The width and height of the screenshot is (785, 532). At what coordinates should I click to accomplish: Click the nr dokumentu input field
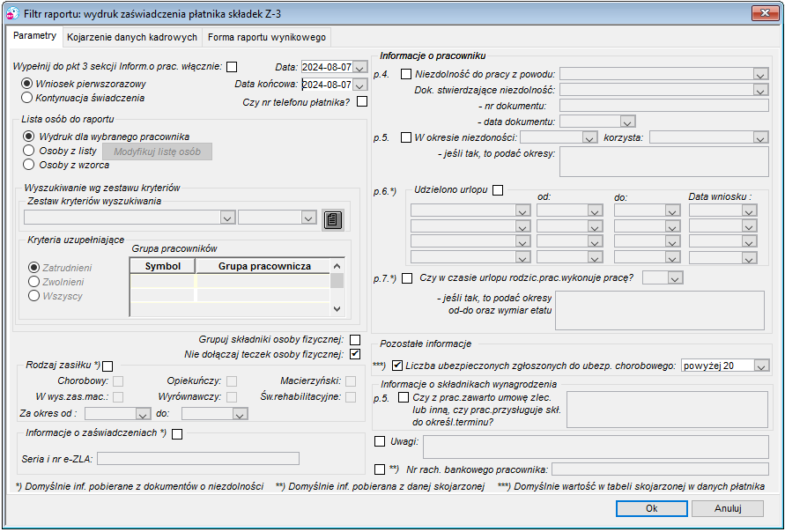[x=663, y=105]
